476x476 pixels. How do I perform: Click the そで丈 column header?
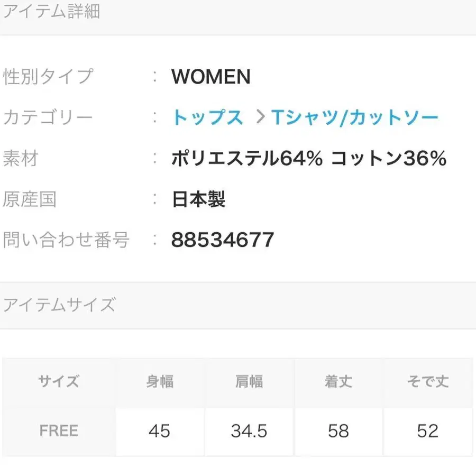[427, 382]
